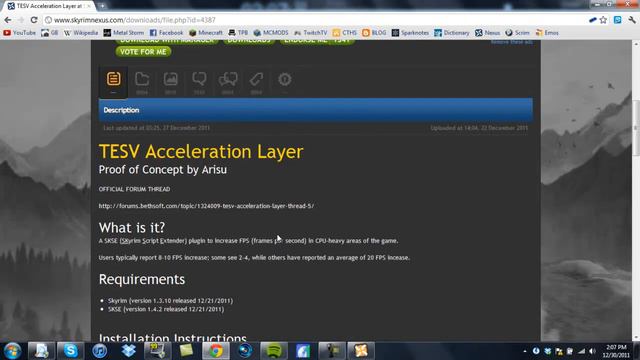Click the VOTE FOR ME button

(143, 52)
